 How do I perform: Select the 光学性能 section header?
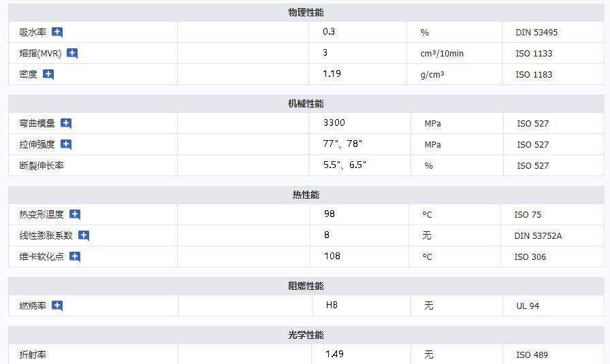point(306,335)
